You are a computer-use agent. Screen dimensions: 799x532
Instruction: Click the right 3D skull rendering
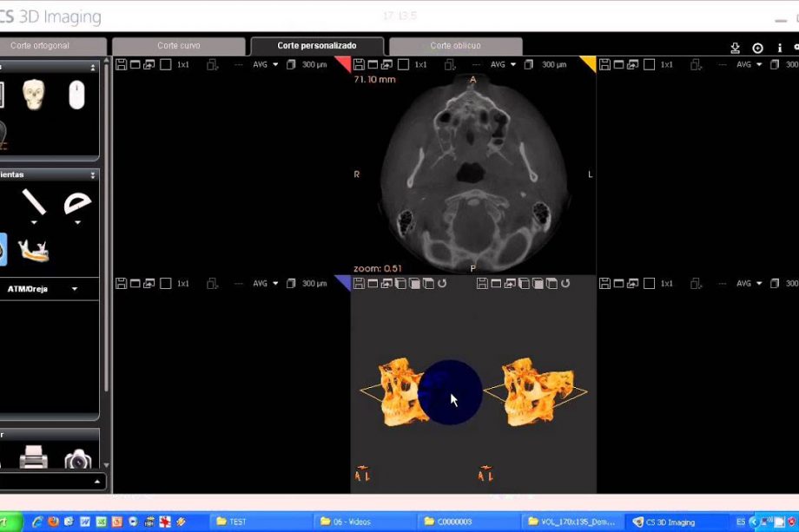tap(538, 391)
